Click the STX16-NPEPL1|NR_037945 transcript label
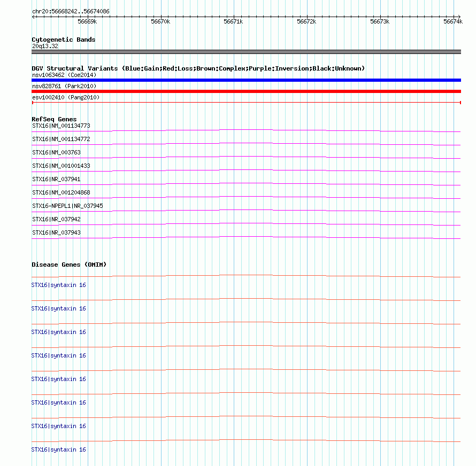This screenshot has height=466, width=476. [x=67, y=206]
